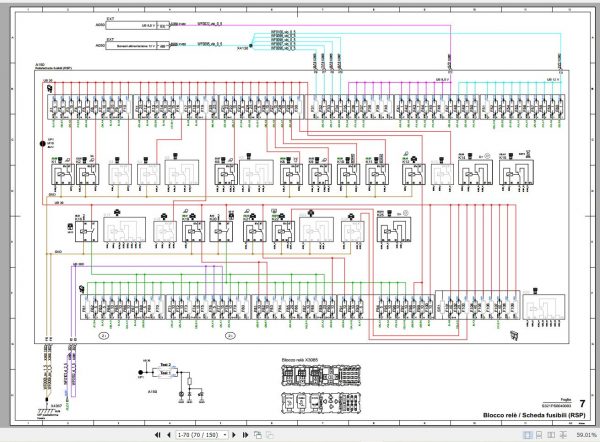Click the sheet number 7
600x442 pixels.
pos(582,404)
